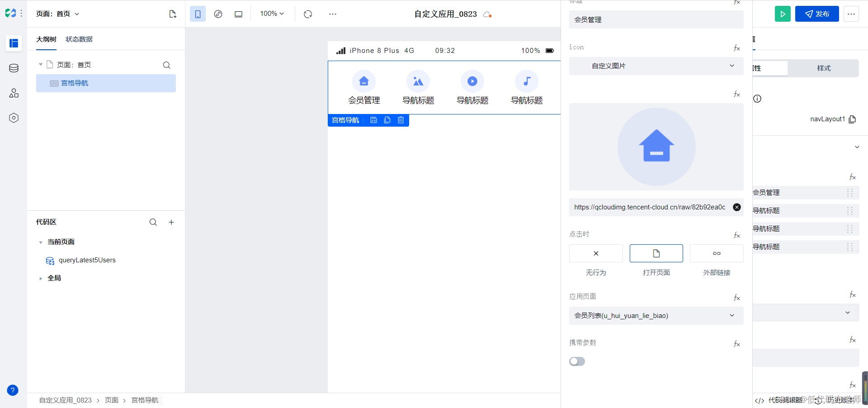Select 导航标题 item with play icon
Screen dimensions: 868x408
pos(472,88)
